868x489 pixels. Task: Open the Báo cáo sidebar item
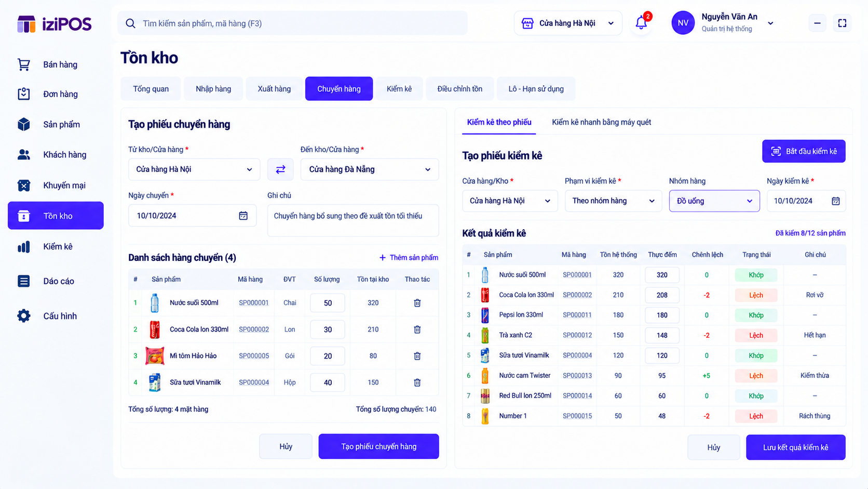(x=56, y=281)
